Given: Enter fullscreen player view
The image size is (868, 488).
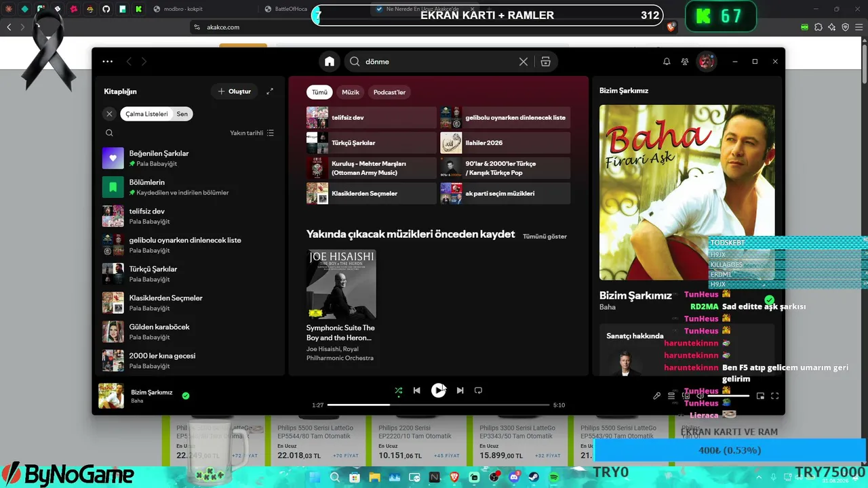Looking at the screenshot, I should tap(775, 396).
